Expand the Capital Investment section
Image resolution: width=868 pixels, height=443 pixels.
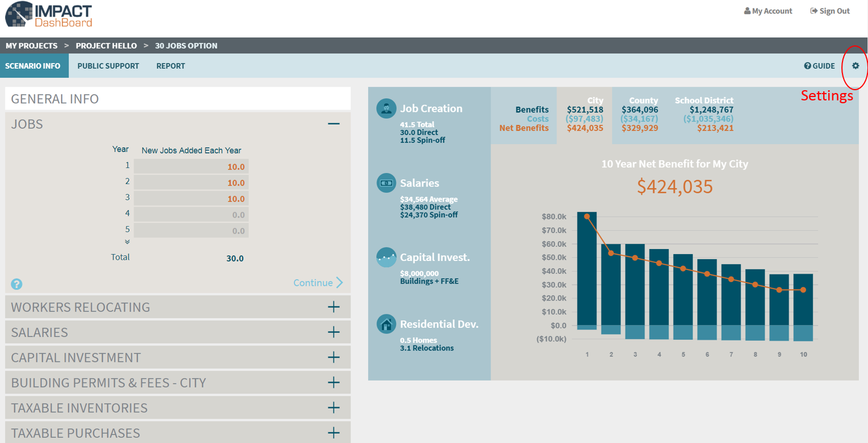334,357
